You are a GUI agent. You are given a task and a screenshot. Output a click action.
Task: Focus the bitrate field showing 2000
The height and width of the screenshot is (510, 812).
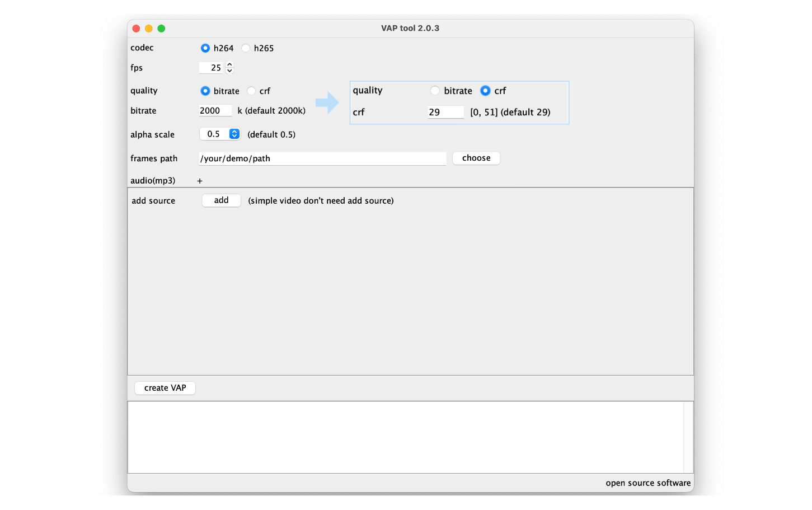pyautogui.click(x=215, y=111)
